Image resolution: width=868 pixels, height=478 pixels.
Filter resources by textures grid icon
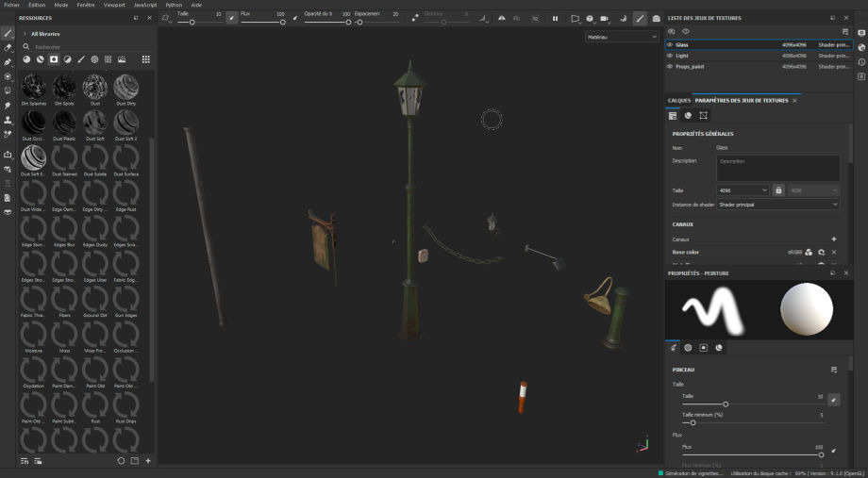coord(108,59)
